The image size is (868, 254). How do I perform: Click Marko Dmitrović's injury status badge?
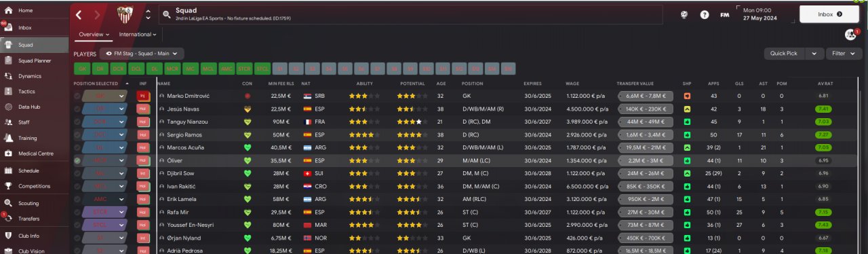[x=142, y=96]
